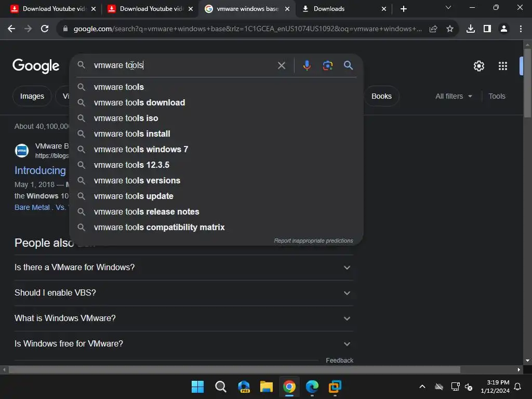Image resolution: width=532 pixels, height=399 pixels.
Task: Clear the search box with X
Action: (281, 65)
